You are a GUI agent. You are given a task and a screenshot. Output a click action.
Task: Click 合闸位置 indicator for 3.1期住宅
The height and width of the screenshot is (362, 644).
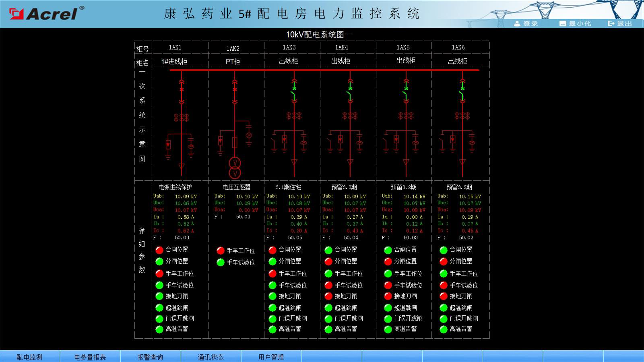(272, 250)
